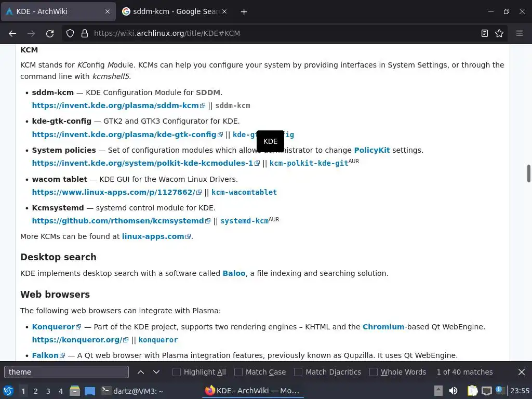Open the clipboard tray icon
Viewport: 532px width, 399px height.
click(x=472, y=391)
